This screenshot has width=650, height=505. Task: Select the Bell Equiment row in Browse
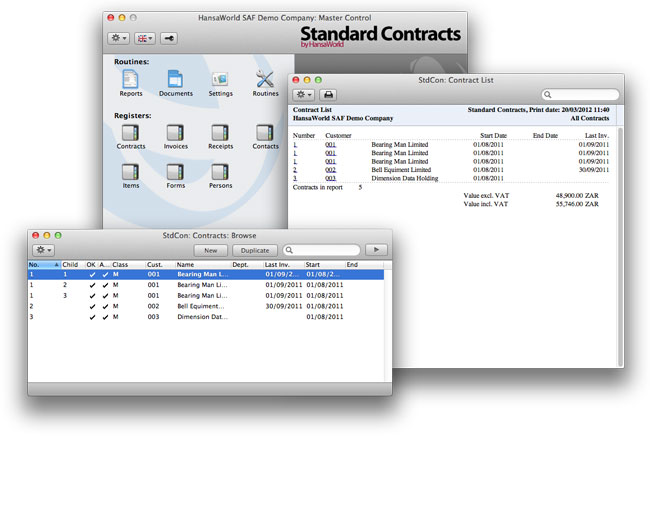click(206, 306)
